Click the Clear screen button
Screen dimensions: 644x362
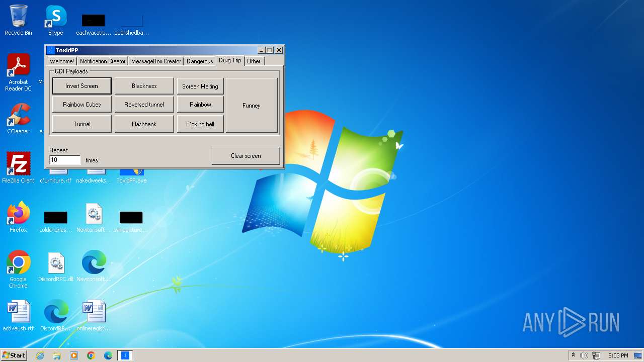click(246, 156)
